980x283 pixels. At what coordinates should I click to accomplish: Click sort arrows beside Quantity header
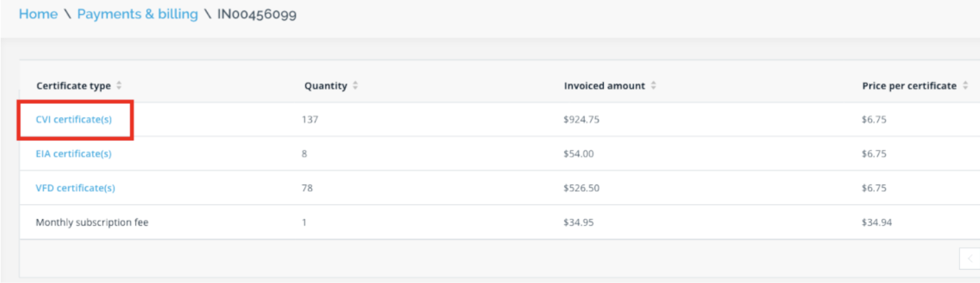tap(355, 86)
